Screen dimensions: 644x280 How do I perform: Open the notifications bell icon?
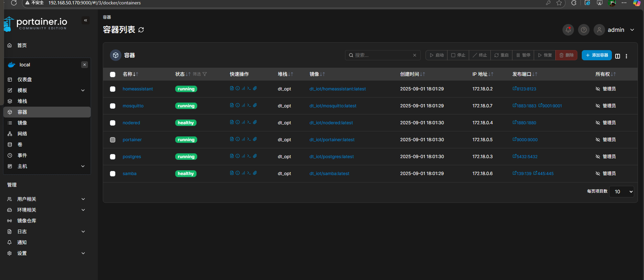[x=568, y=30]
